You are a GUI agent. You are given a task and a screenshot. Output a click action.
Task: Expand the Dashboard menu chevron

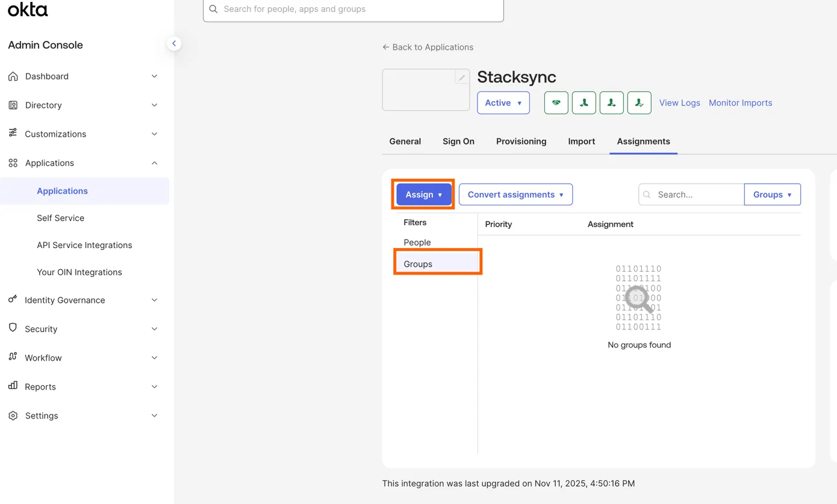154,76
